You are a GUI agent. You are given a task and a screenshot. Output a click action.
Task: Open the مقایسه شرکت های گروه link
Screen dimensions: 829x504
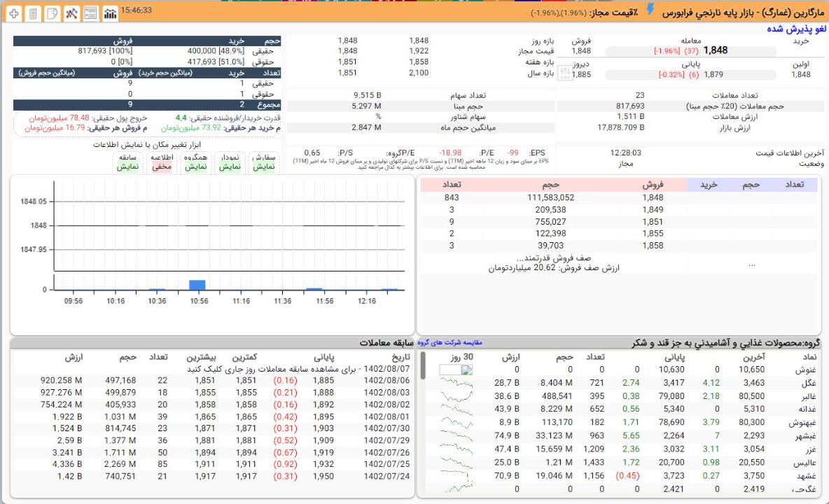(x=450, y=342)
